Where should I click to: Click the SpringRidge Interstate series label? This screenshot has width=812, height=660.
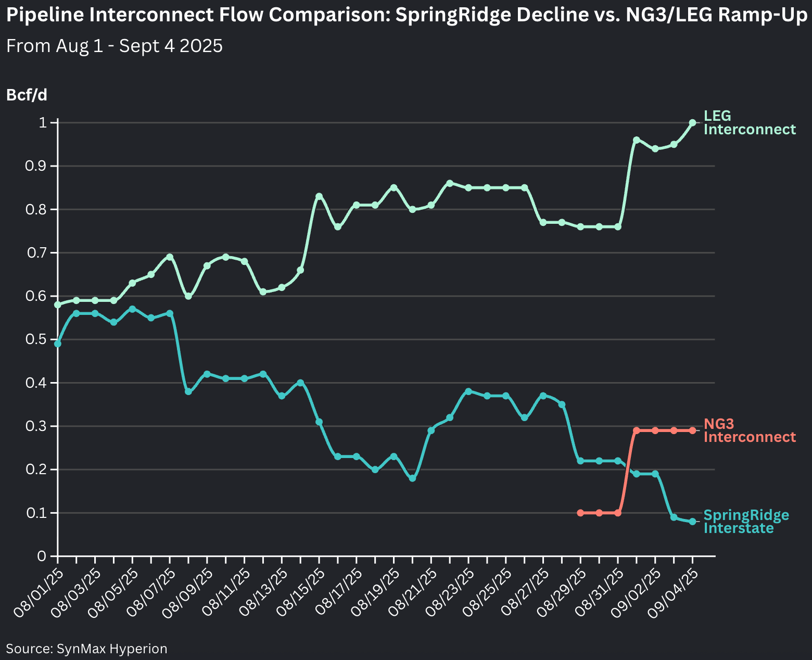point(746,522)
